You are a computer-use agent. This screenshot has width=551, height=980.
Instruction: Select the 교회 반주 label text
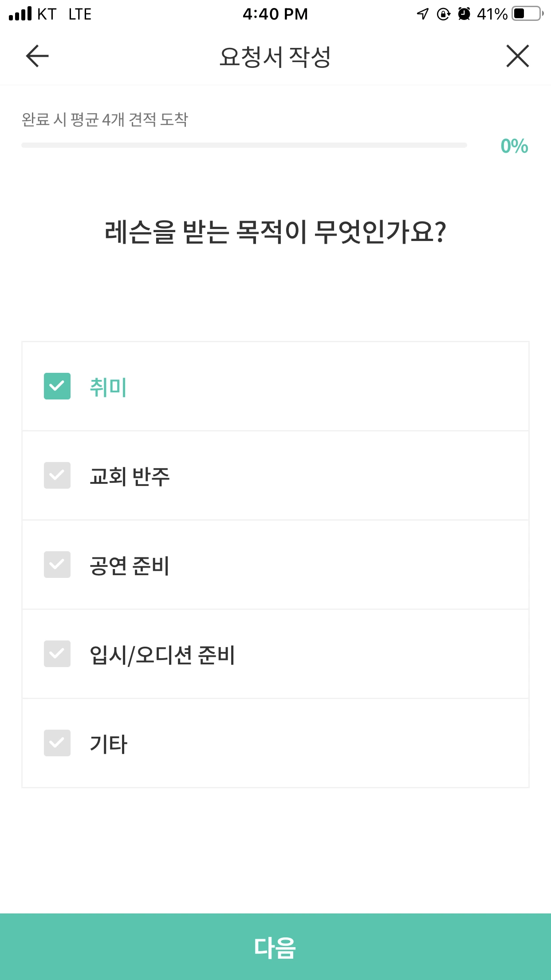pyautogui.click(x=130, y=476)
